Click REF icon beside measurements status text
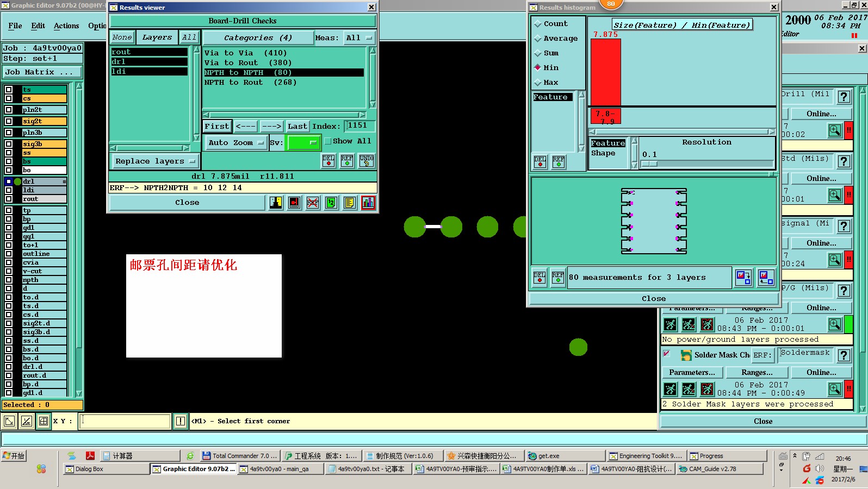Image resolution: width=868 pixels, height=489 pixels. (558, 278)
